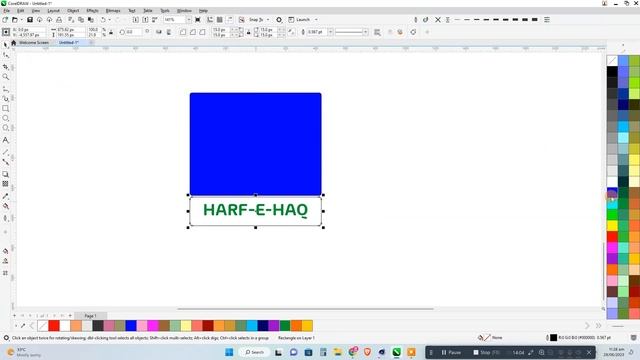Click the Undo arrow icon
The height and width of the screenshot is (360, 640).
point(103,20)
